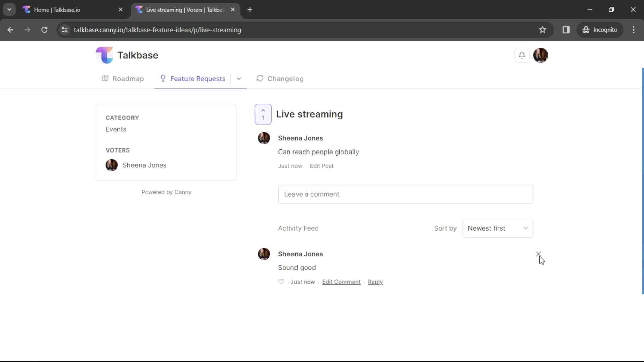This screenshot has height=362, width=644.
Task: Open a new browser tab
Action: 250,10
